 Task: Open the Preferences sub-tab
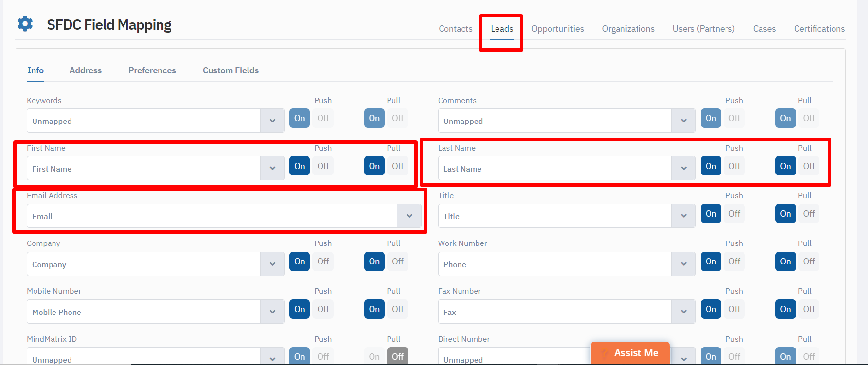pyautogui.click(x=152, y=70)
